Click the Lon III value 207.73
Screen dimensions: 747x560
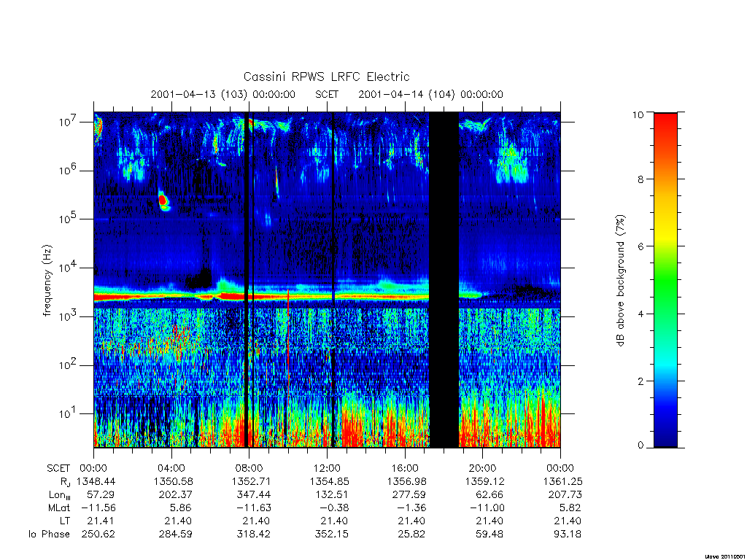coord(565,495)
